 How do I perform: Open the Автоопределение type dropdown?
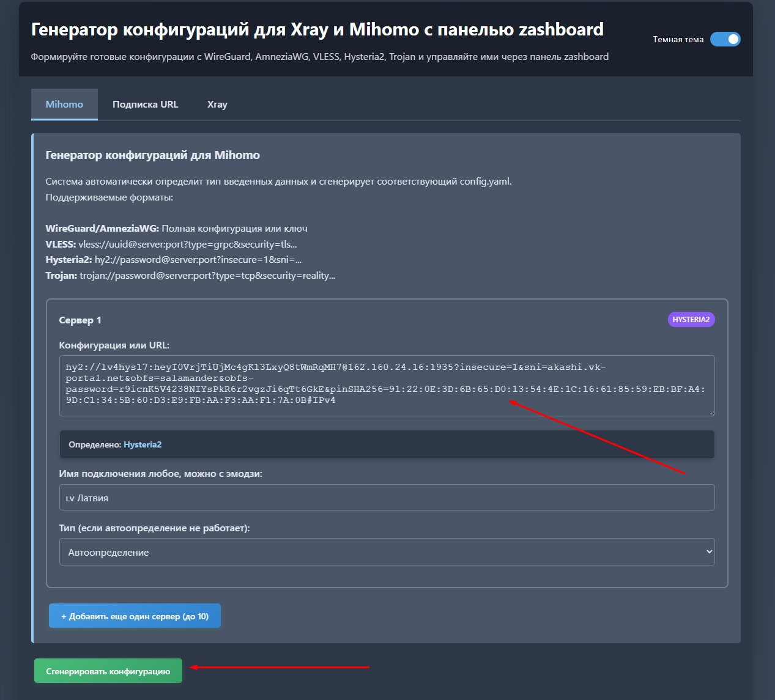[x=386, y=552]
